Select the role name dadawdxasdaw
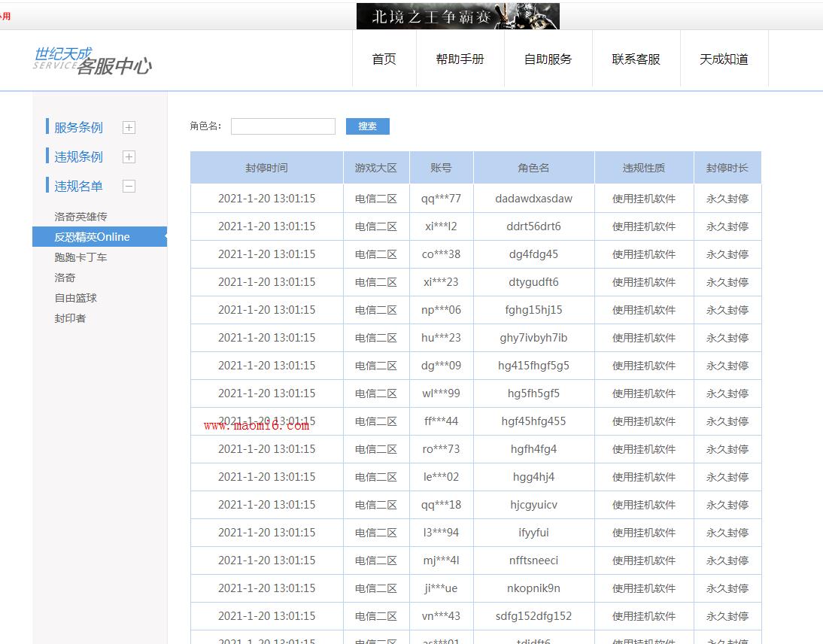Image resolution: width=823 pixels, height=644 pixels. tap(534, 199)
